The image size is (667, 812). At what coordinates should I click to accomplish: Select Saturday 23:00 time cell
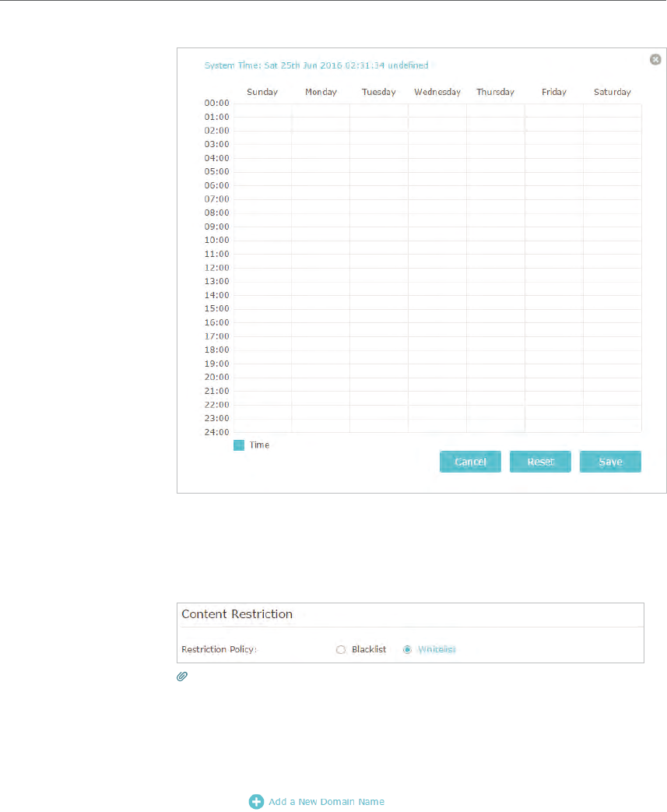click(612, 426)
